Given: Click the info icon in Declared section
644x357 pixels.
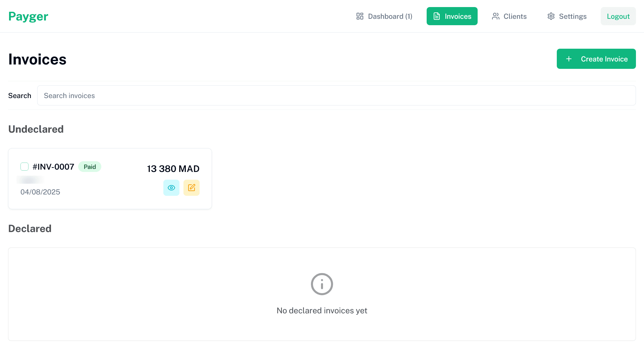Looking at the screenshot, I should click(322, 284).
